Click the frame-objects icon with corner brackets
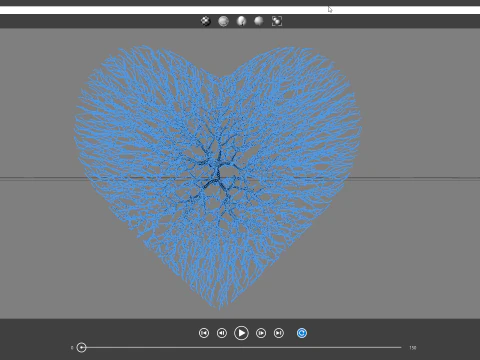Screen dimensions: 480x360 [277, 21]
